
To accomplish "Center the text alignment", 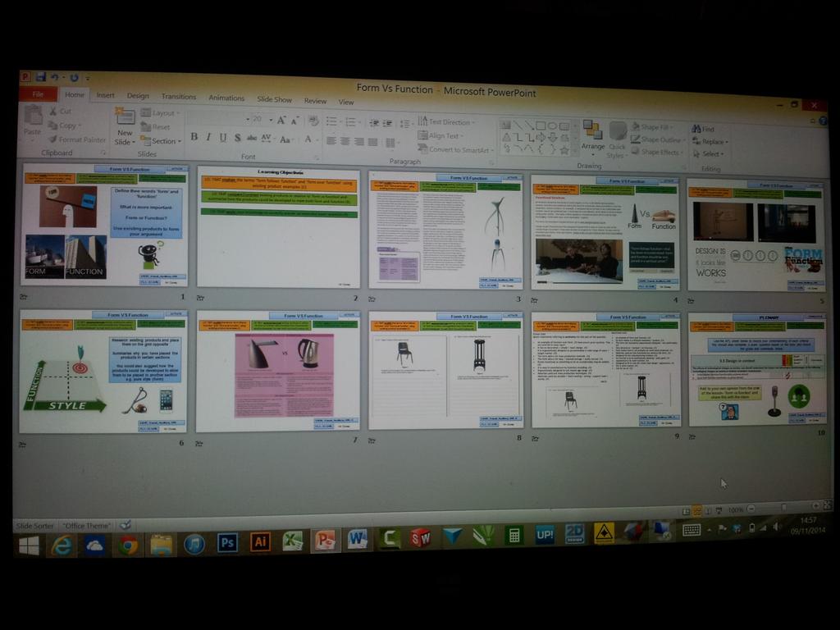I will pyautogui.click(x=345, y=141).
